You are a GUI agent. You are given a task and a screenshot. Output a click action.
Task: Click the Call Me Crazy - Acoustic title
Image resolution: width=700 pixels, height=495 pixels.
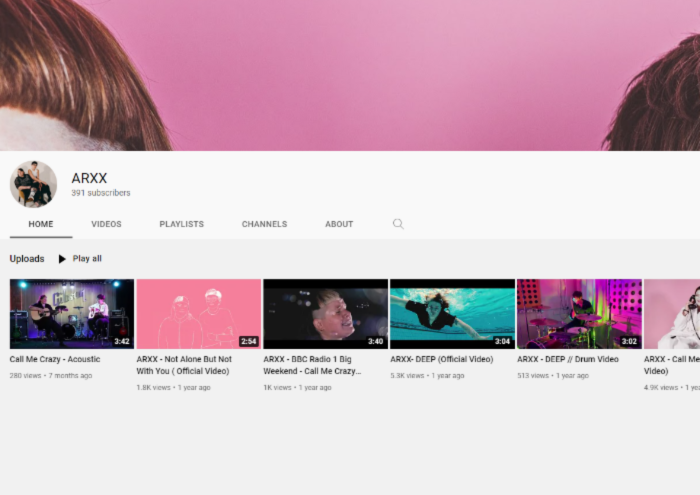point(55,359)
